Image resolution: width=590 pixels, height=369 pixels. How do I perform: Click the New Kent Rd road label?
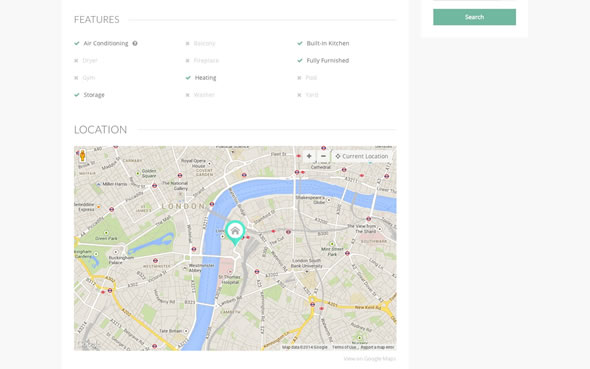point(368,307)
